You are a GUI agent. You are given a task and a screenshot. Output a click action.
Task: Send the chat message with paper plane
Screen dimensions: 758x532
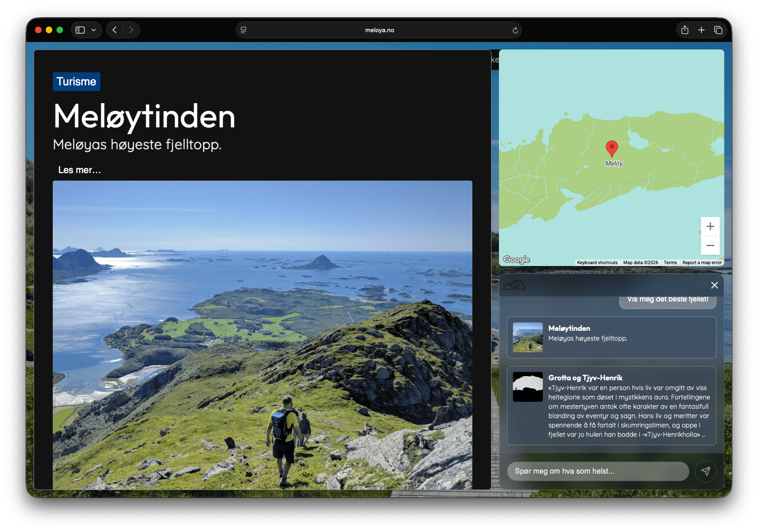pos(705,471)
